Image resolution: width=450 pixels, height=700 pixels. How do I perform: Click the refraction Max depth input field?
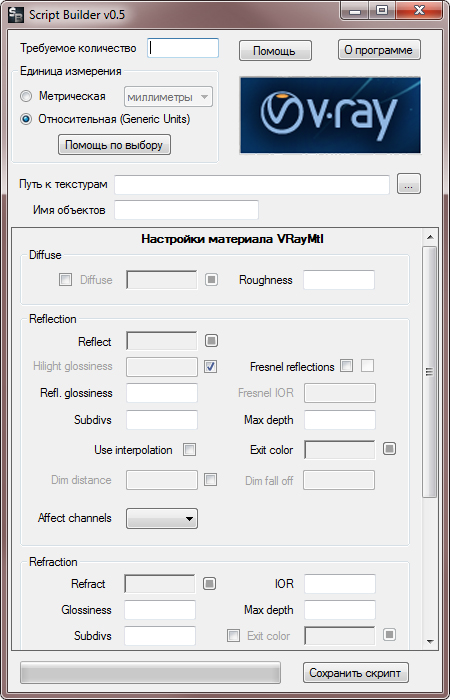340,610
